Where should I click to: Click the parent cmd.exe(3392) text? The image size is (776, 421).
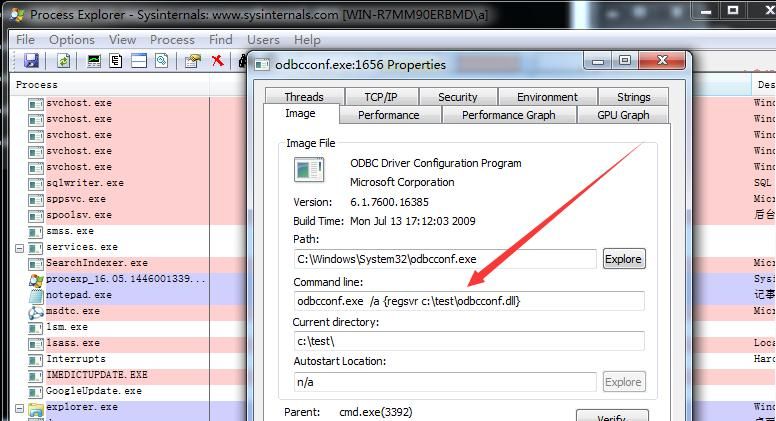pos(376,412)
